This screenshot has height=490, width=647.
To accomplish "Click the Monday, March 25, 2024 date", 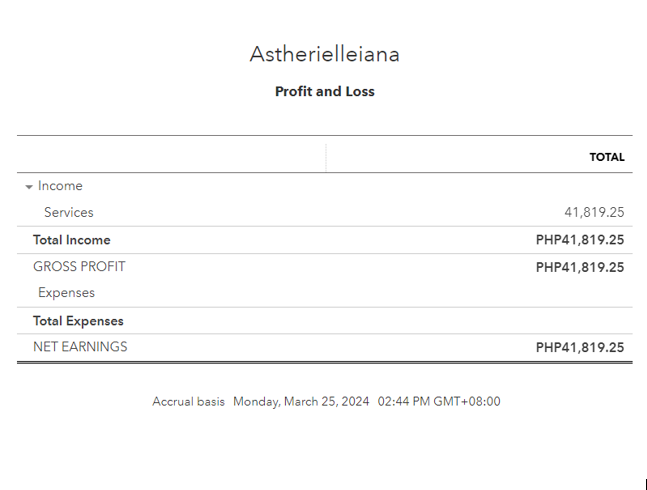I will point(301,402).
